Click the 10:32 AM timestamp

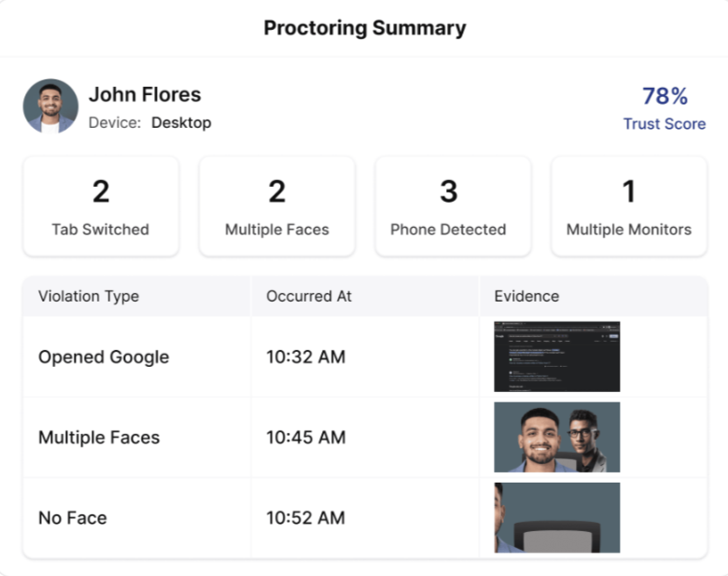305,357
